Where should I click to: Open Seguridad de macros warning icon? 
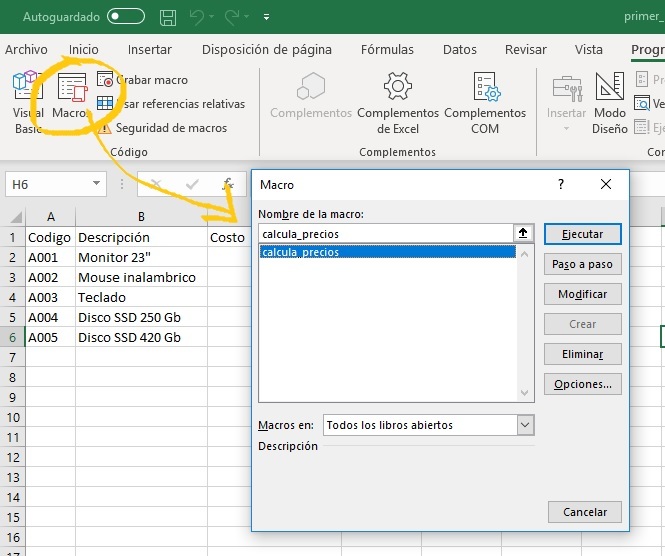[105, 128]
